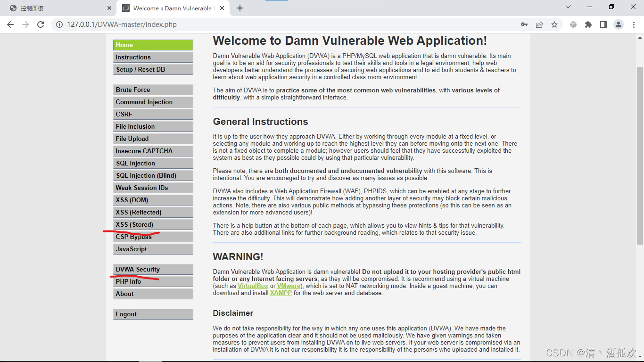Select Weak Session IDs
This screenshot has height=362, width=644.
point(153,188)
